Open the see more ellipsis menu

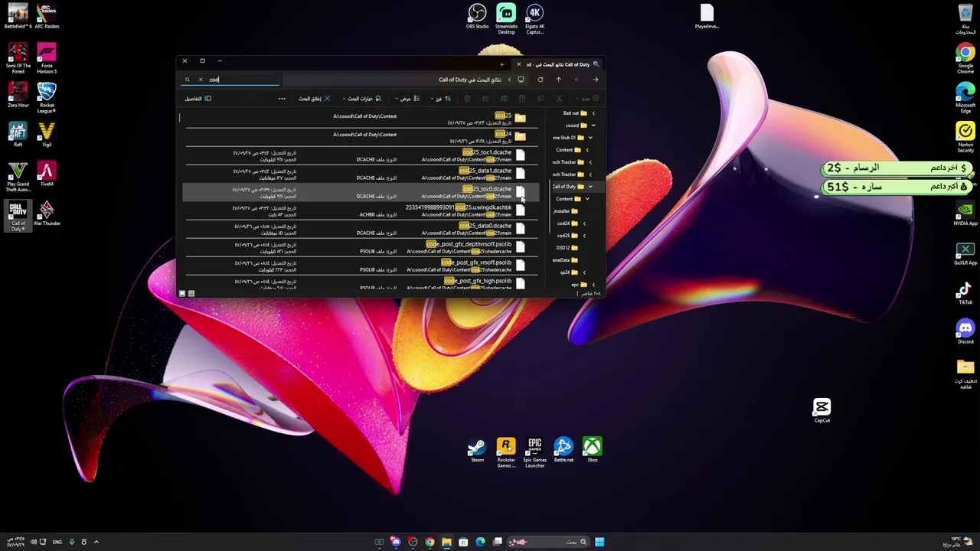pyautogui.click(x=282, y=98)
